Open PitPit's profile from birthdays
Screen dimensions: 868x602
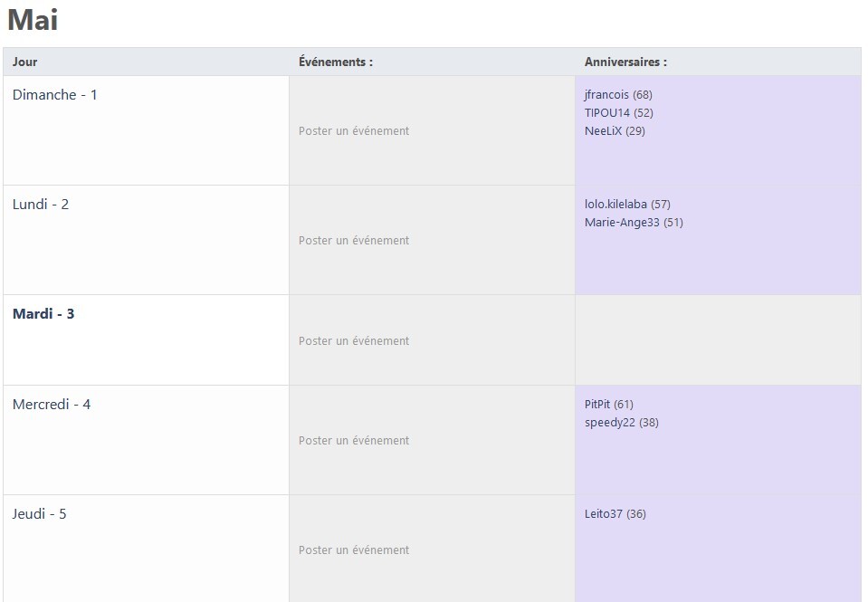point(597,405)
